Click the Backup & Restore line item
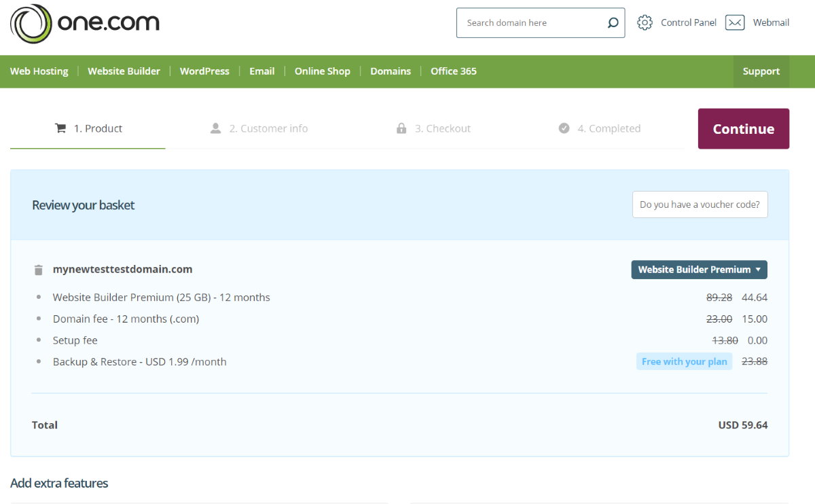 (x=140, y=361)
